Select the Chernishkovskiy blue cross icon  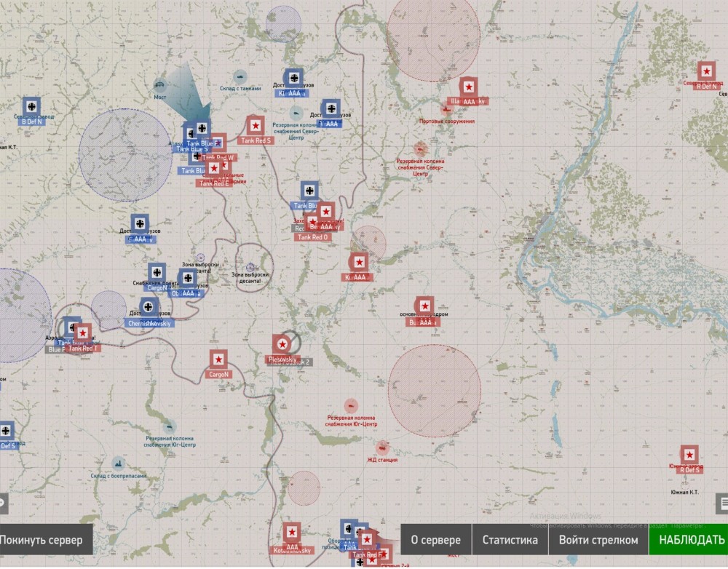[149, 307]
